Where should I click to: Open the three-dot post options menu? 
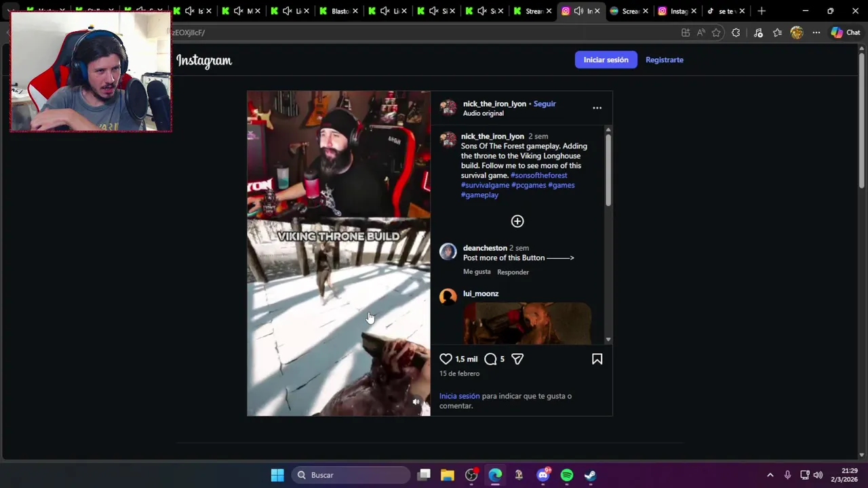597,108
